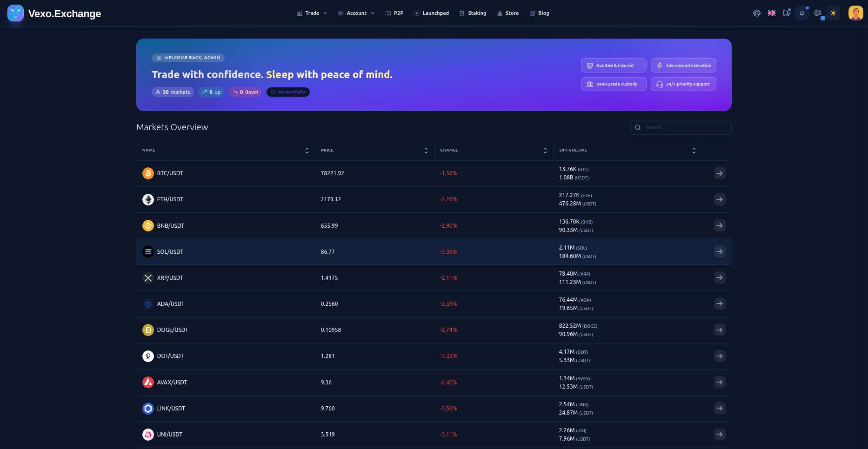Click the Ethereum coin icon

coord(148,199)
